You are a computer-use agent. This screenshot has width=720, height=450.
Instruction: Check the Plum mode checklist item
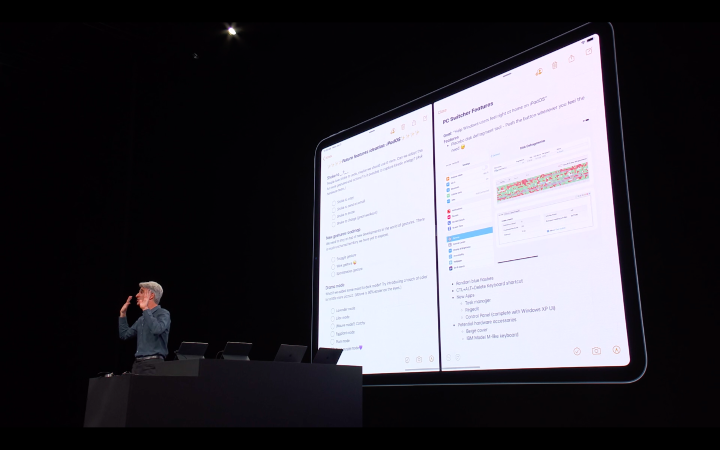coord(332,342)
